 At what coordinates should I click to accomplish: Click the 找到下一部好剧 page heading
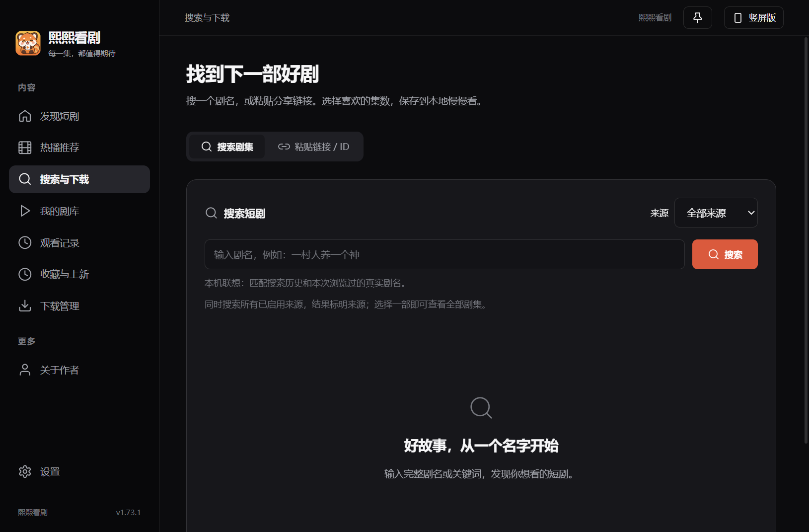252,74
